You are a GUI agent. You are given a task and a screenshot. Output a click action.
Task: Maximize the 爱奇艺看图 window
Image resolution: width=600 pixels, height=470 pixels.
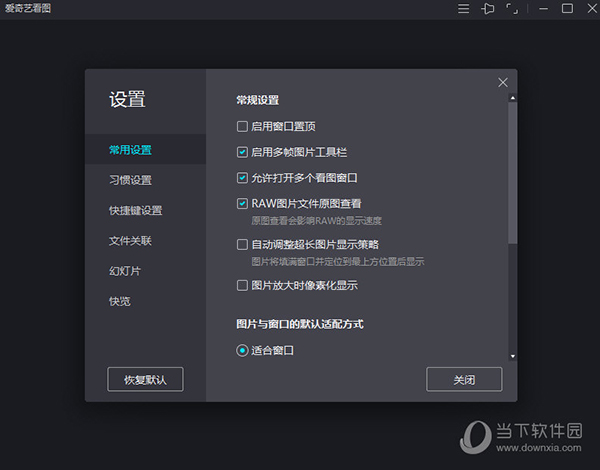click(567, 8)
